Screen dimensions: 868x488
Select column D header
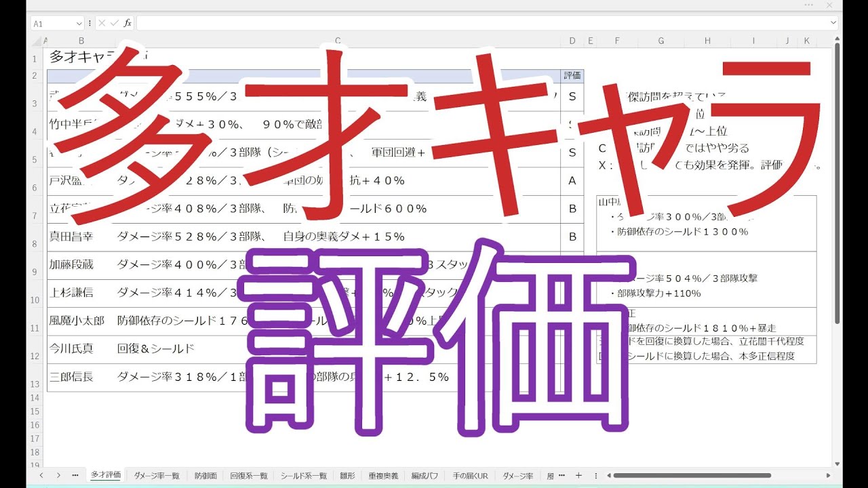(572, 41)
